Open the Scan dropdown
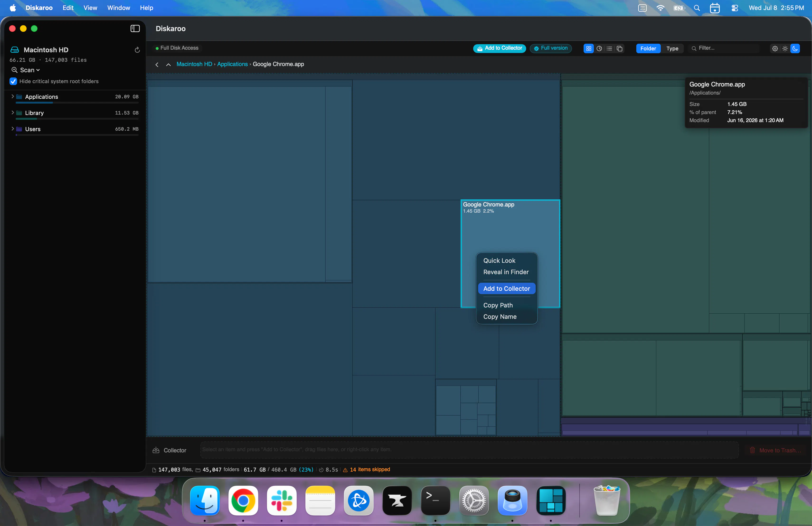 point(26,70)
